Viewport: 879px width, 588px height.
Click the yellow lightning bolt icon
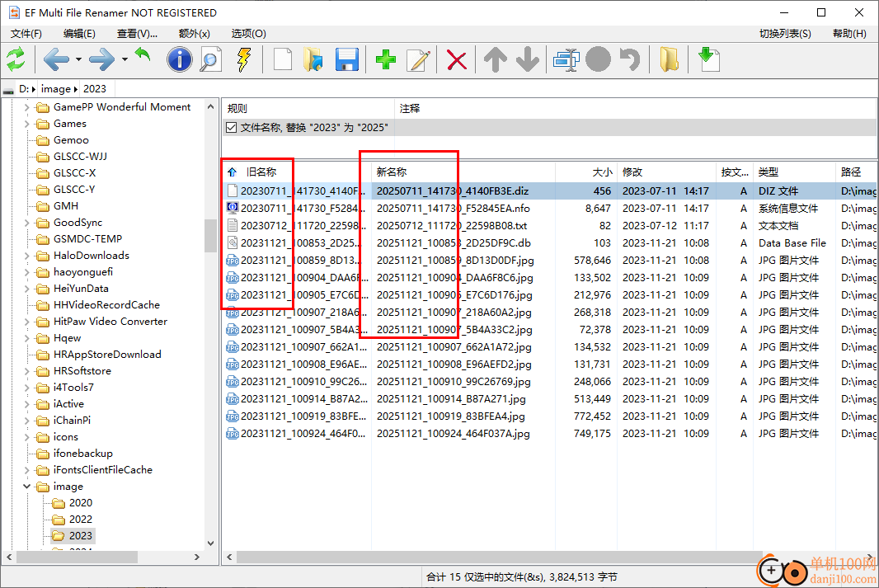pos(244,59)
